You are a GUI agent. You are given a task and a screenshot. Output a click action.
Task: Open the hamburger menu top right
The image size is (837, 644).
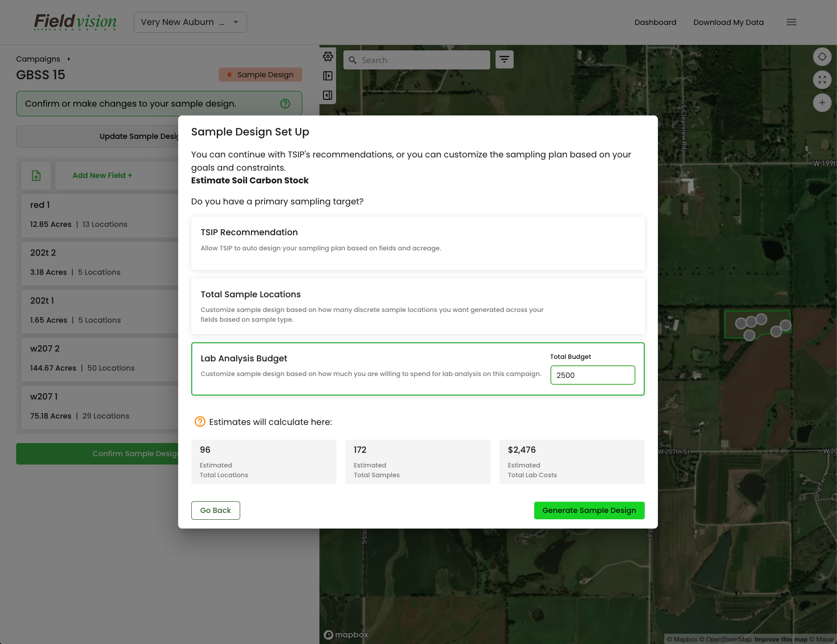791,22
